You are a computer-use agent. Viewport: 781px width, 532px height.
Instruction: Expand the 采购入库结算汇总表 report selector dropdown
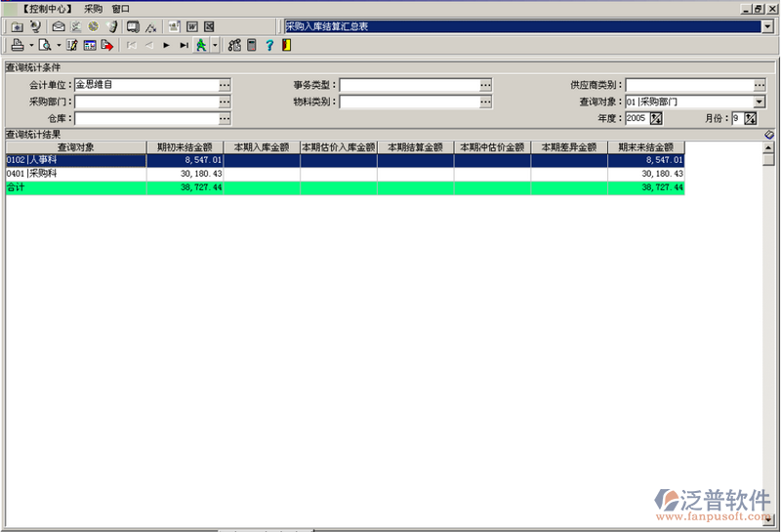767,26
